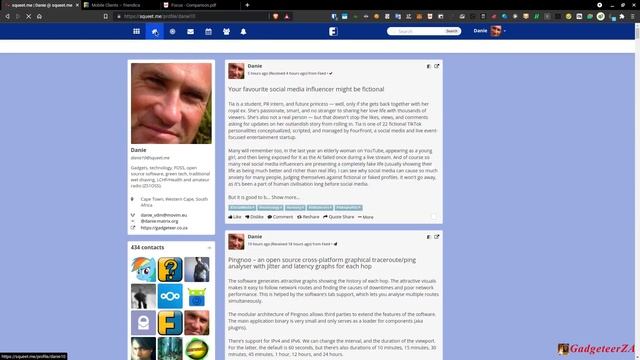Click Danie author name on Pingnoo post
Screen dimensions: 640x360
pyautogui.click(x=255, y=236)
